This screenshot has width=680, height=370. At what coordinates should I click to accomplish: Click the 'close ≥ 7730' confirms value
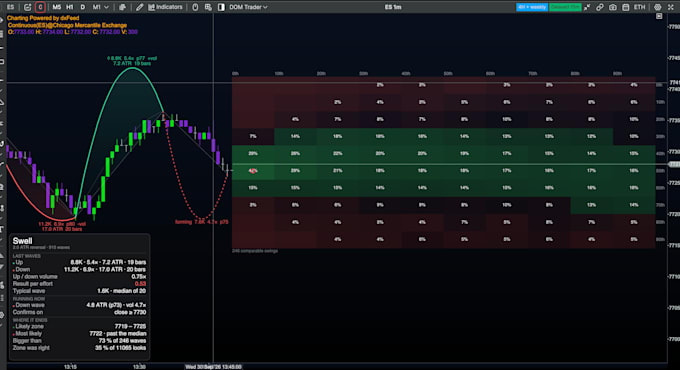pyautogui.click(x=130, y=312)
